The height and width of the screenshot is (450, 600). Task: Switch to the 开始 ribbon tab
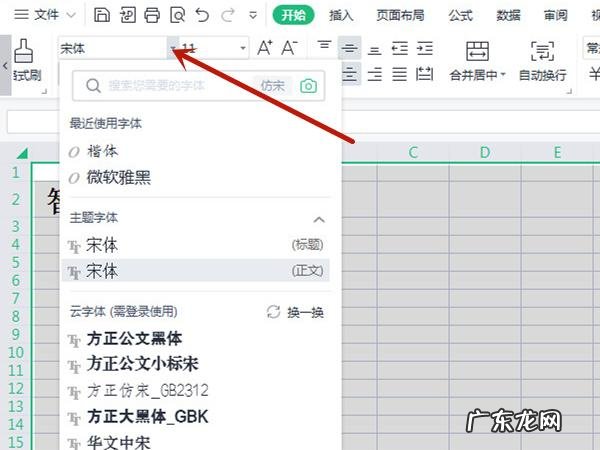tap(293, 15)
